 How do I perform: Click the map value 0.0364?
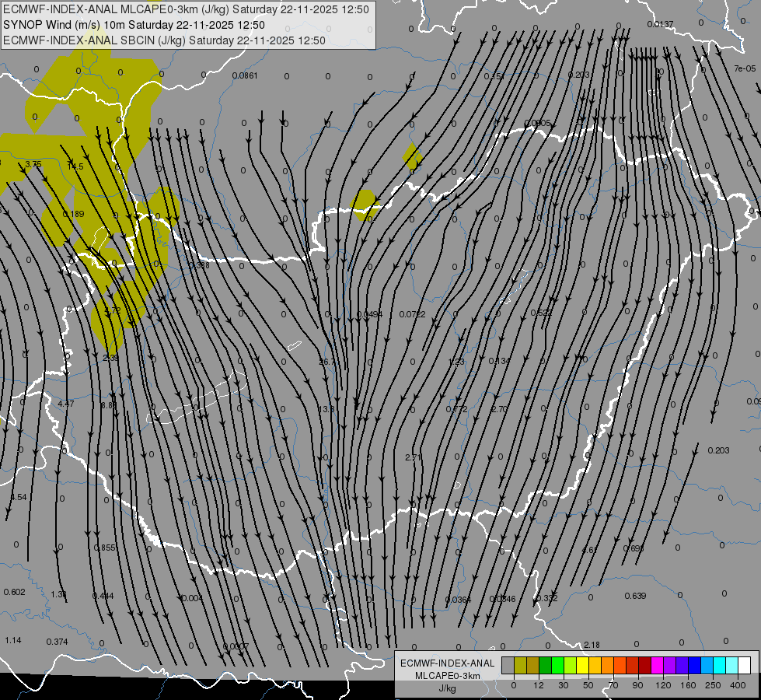coord(458,600)
